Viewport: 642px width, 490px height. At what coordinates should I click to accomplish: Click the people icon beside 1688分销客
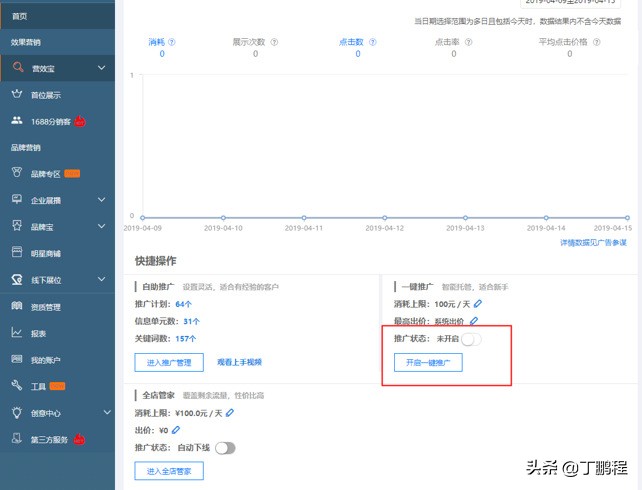(x=17, y=120)
